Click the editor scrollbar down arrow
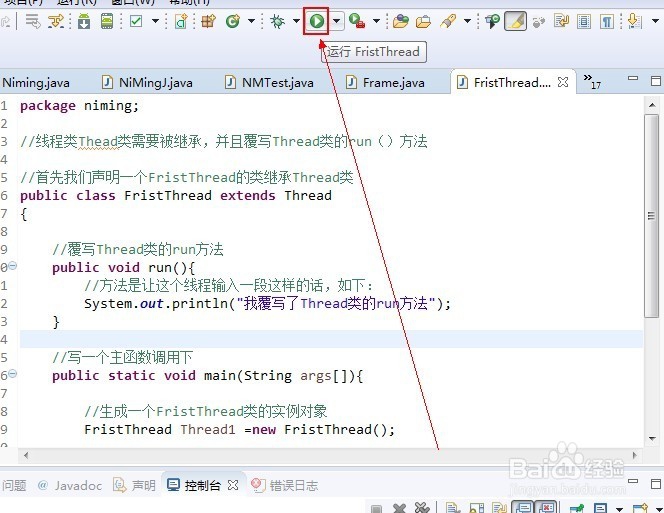 pos(652,439)
